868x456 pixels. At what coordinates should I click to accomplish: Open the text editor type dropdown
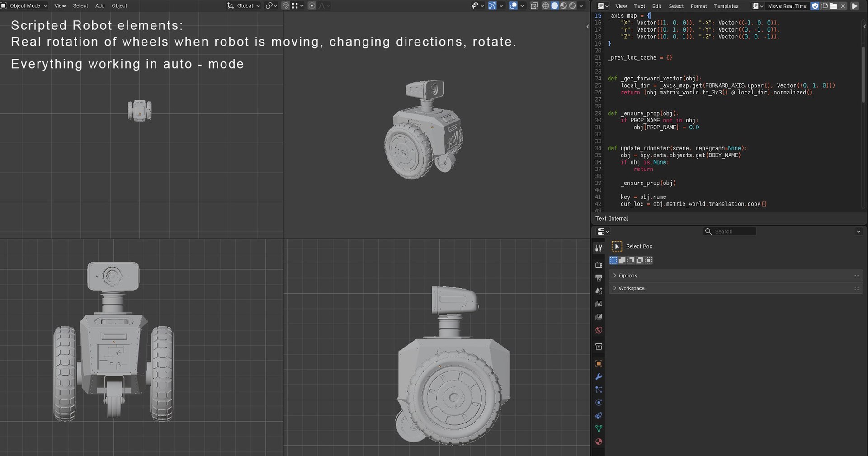click(x=603, y=6)
